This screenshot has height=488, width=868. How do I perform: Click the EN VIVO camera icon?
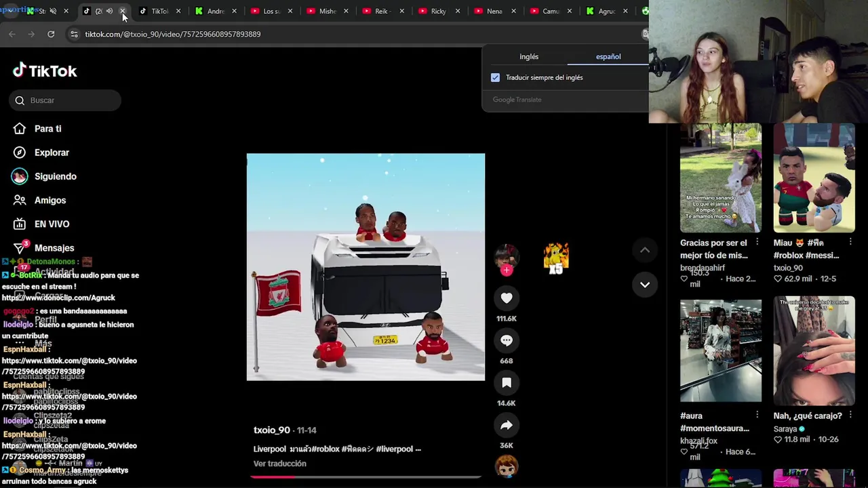pyautogui.click(x=20, y=224)
